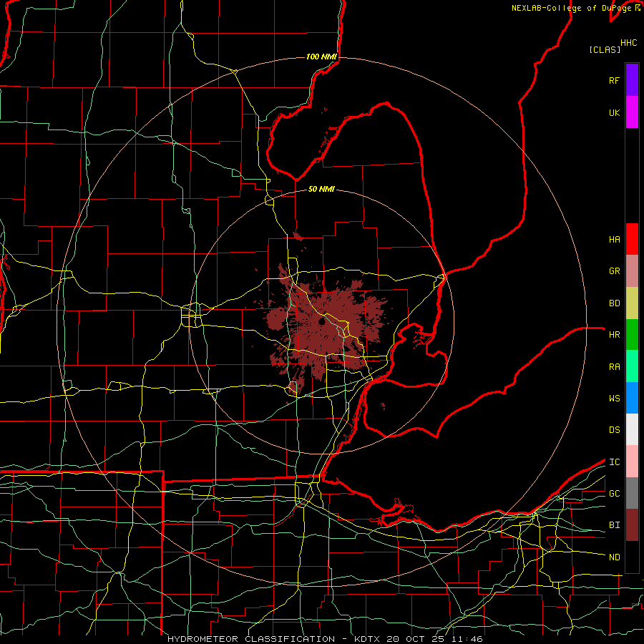Image resolution: width=644 pixels, height=644 pixels.
Task: Click the DS legend label
Action: coord(614,430)
